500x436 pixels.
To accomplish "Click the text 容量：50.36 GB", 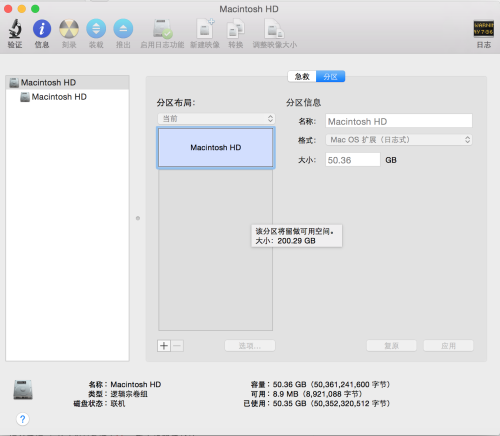I will click(278, 384).
